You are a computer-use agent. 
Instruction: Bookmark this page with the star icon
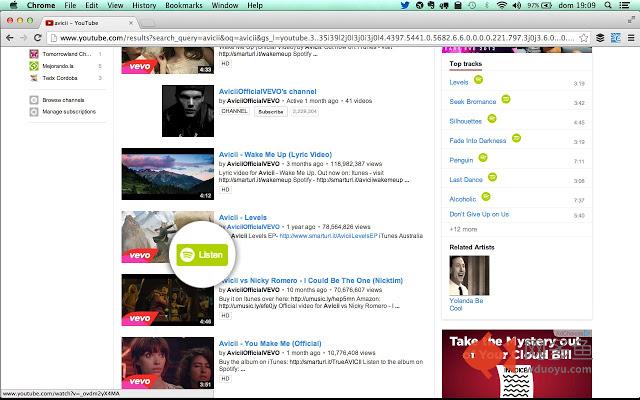(584, 38)
